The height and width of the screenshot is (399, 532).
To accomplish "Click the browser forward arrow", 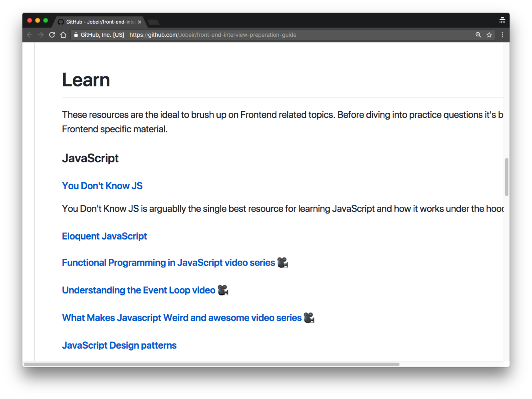I will (41, 35).
